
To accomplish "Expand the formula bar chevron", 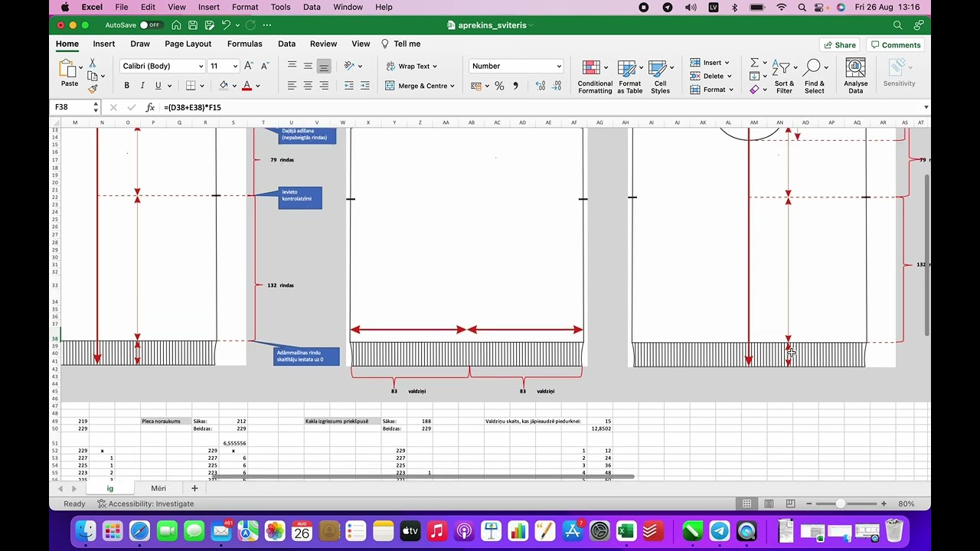I will (926, 107).
